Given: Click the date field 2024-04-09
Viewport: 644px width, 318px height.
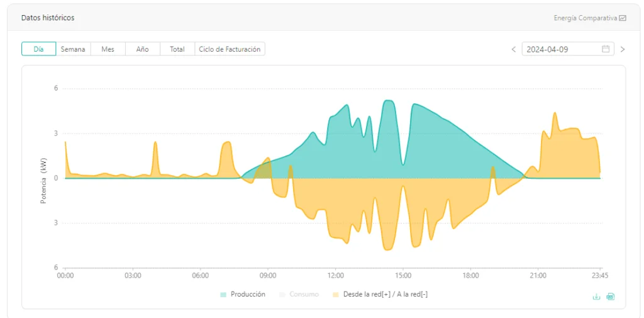Looking at the screenshot, I should (568, 49).
